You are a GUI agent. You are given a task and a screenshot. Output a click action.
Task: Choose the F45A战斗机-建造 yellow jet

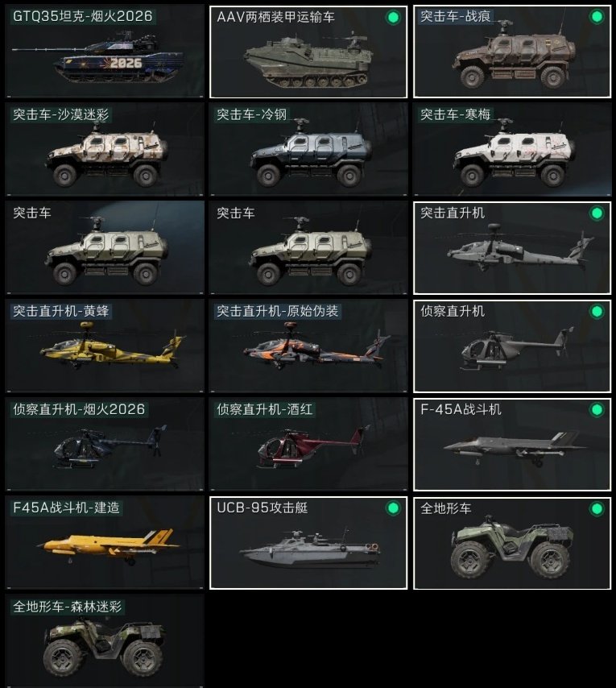tap(105, 543)
